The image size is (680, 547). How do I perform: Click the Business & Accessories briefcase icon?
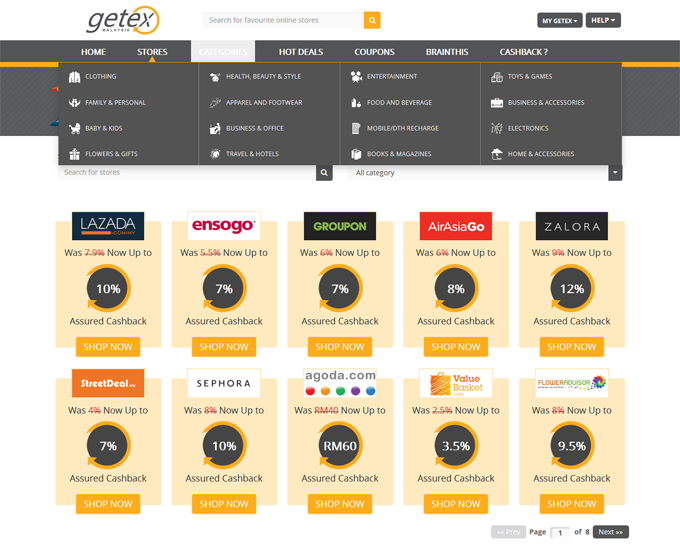[x=497, y=103]
